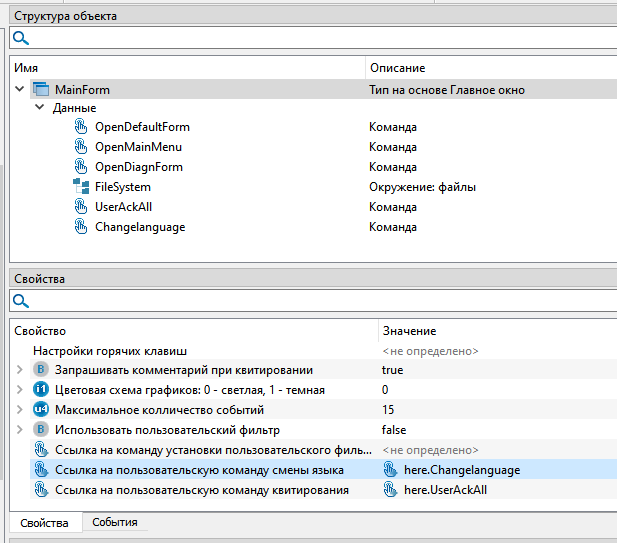This screenshot has height=543, width=617.
Task: Expand the Цветовая схема графиков property
Action: coord(19,390)
